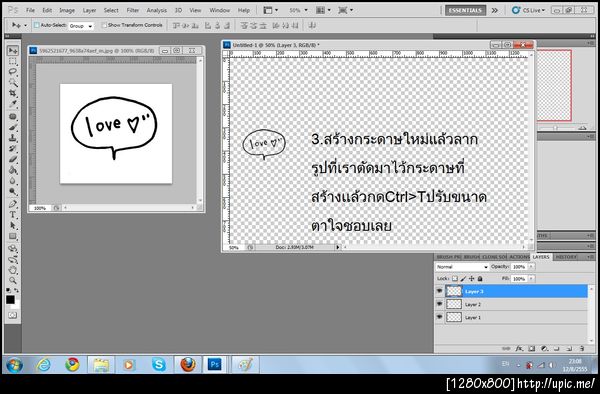Expand more workspaces double-arrow
Screen dimensions: 600x394
tap(495, 10)
